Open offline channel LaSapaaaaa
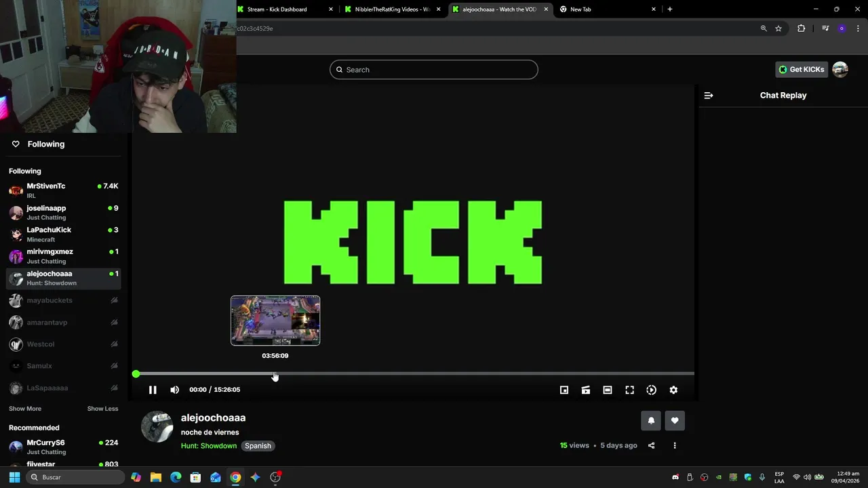Viewport: 868px width, 488px height. point(64,388)
